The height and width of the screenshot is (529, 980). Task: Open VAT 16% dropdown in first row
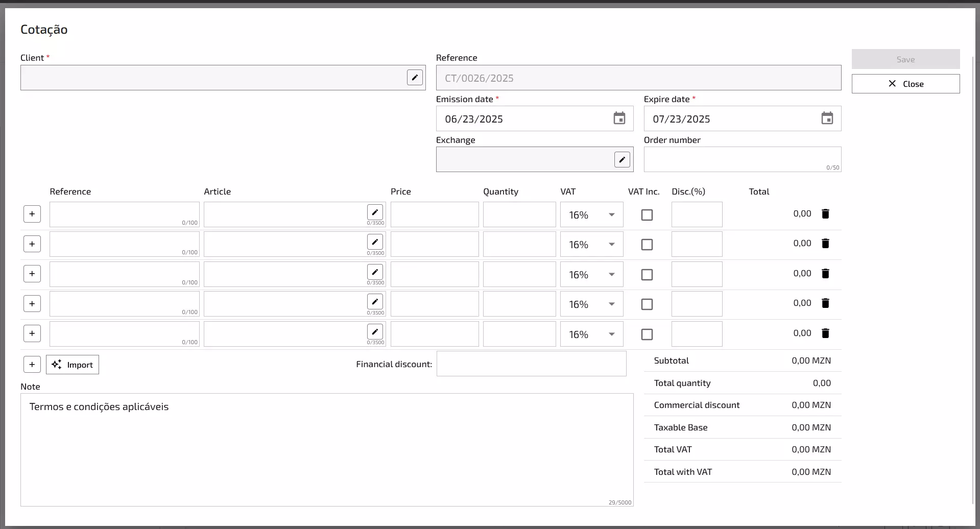[591, 214]
